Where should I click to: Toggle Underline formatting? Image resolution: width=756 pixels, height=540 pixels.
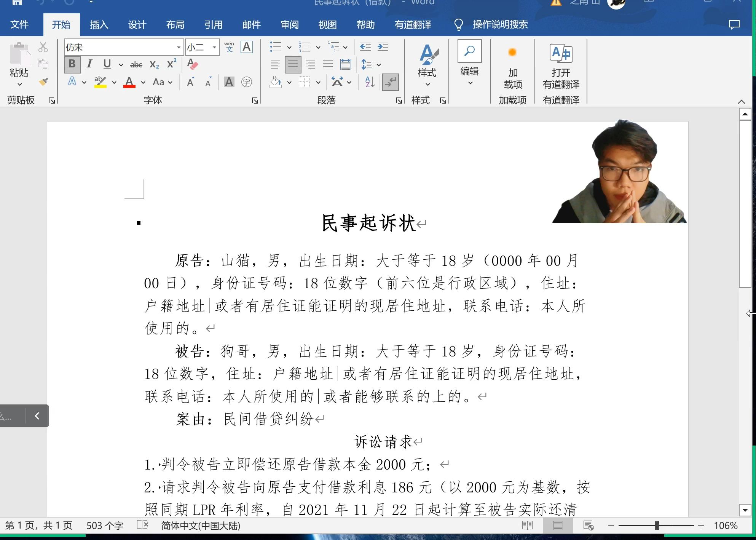tap(107, 64)
